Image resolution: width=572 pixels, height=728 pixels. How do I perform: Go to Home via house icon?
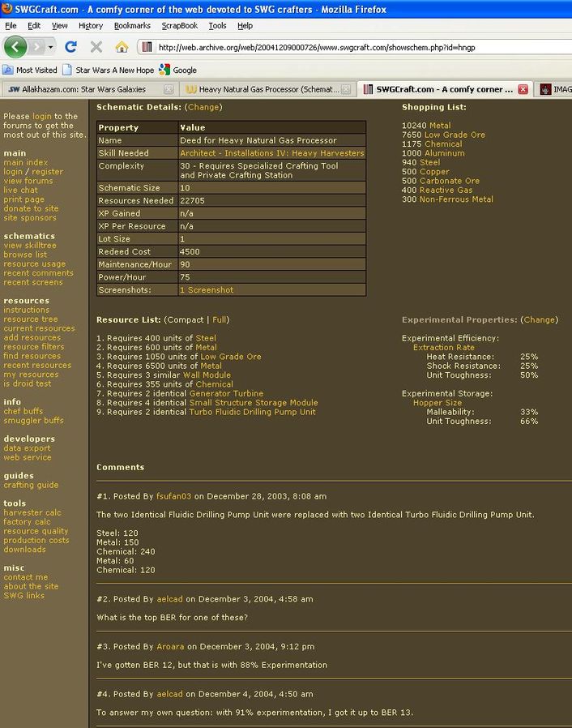121,47
